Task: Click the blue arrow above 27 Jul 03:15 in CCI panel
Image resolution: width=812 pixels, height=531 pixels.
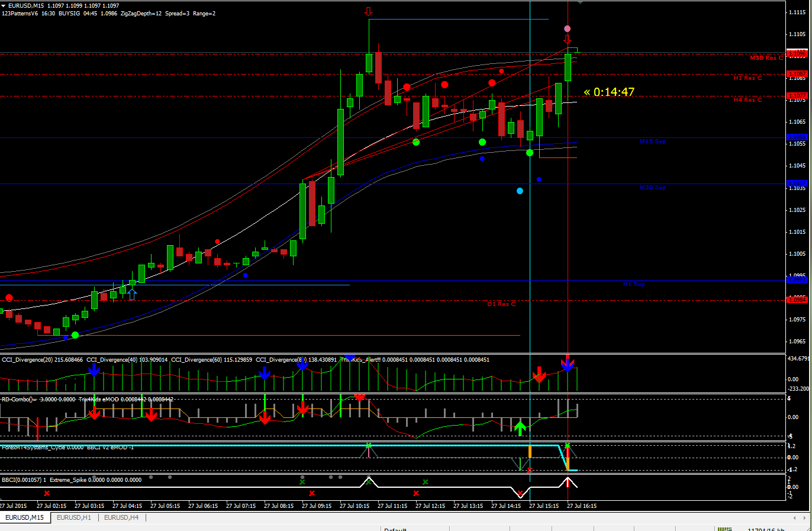Action: click(x=94, y=370)
